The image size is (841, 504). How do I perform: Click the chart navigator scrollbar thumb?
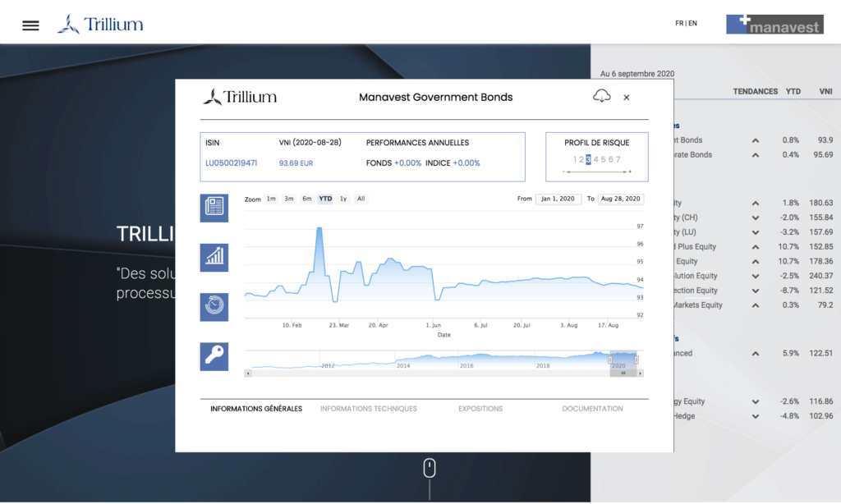point(623,373)
